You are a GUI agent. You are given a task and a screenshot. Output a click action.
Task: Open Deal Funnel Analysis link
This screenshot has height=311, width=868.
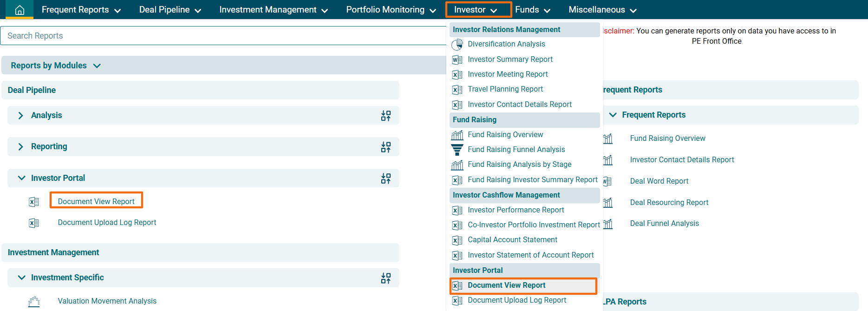point(664,224)
